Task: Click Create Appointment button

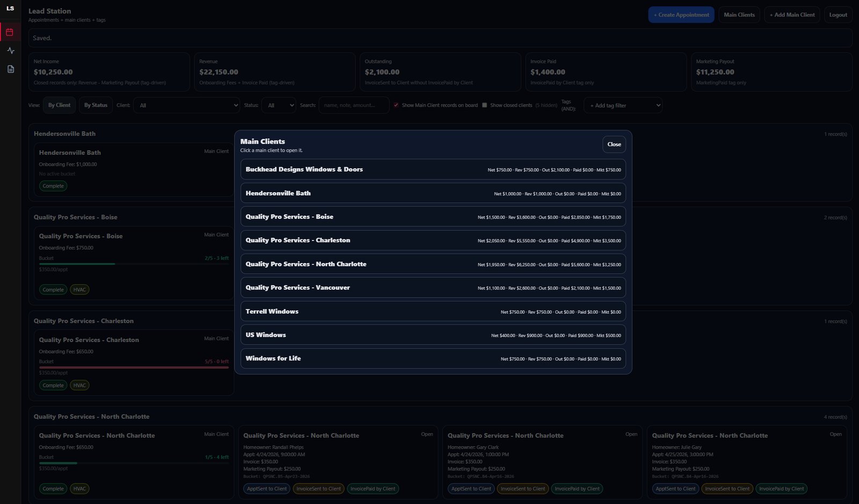Action: 681,15
